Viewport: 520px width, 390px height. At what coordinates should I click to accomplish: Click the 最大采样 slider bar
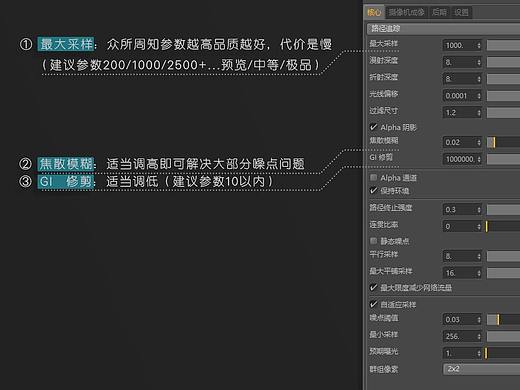pyautogui.click(x=503, y=45)
